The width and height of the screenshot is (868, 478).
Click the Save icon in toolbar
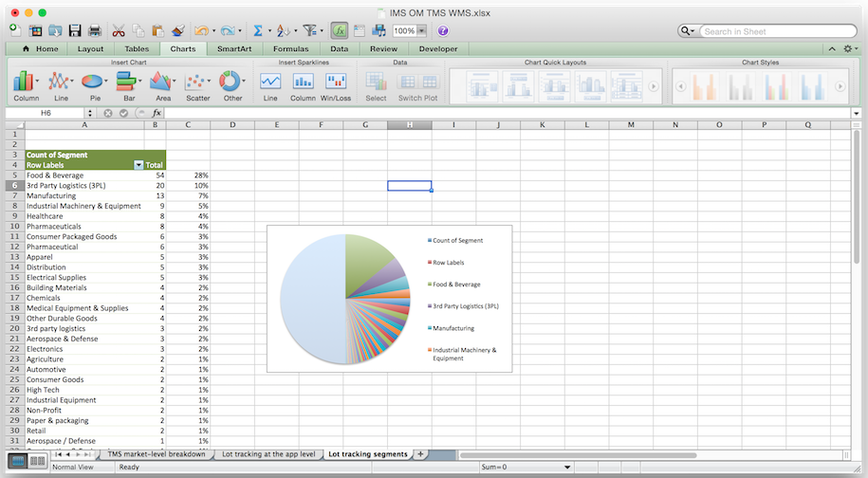point(74,31)
